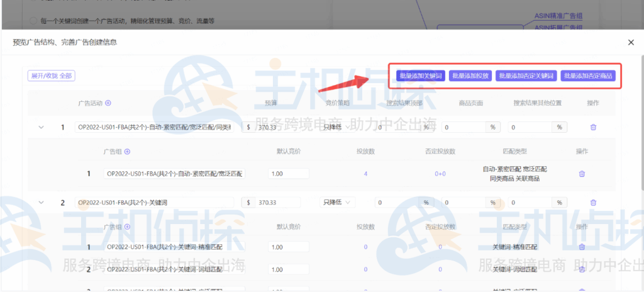The image size is (644, 292).
Task: Delete the 自动-紧密匹配 ad group trash icon
Action: [x=582, y=174]
